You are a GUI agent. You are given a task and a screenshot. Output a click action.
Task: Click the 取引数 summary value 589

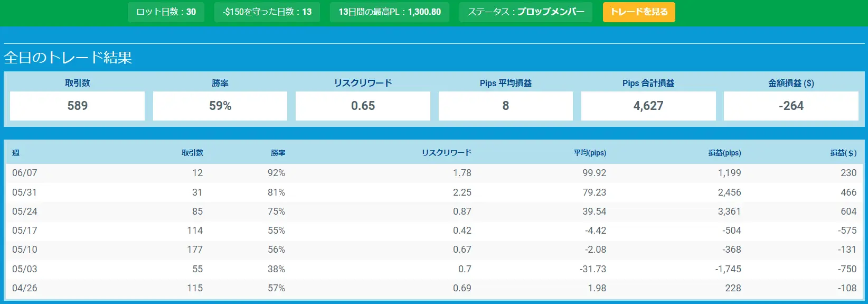click(x=77, y=106)
